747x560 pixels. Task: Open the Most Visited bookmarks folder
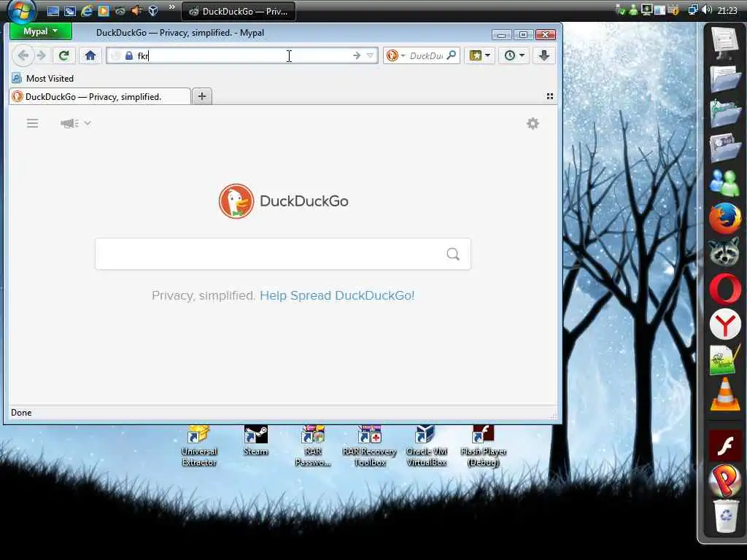(x=42, y=78)
